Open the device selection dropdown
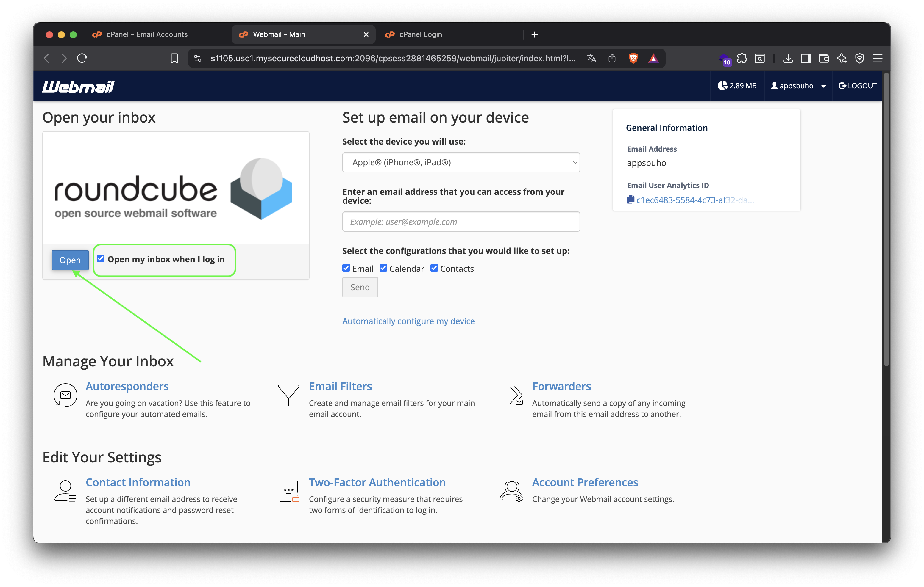 pos(461,163)
